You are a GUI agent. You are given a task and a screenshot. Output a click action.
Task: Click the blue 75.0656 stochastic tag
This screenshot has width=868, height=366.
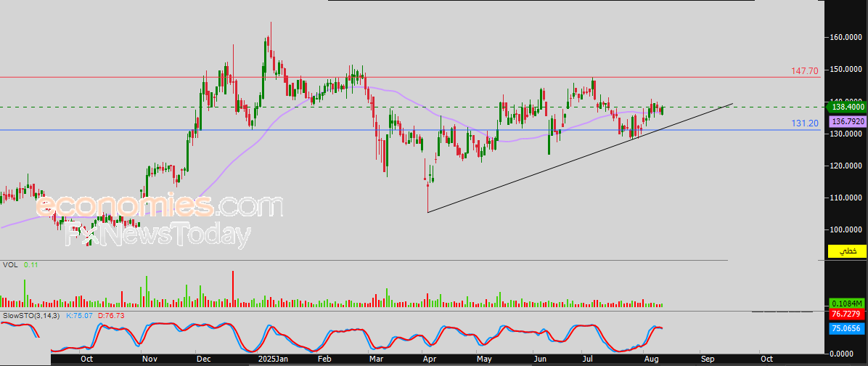(847, 328)
